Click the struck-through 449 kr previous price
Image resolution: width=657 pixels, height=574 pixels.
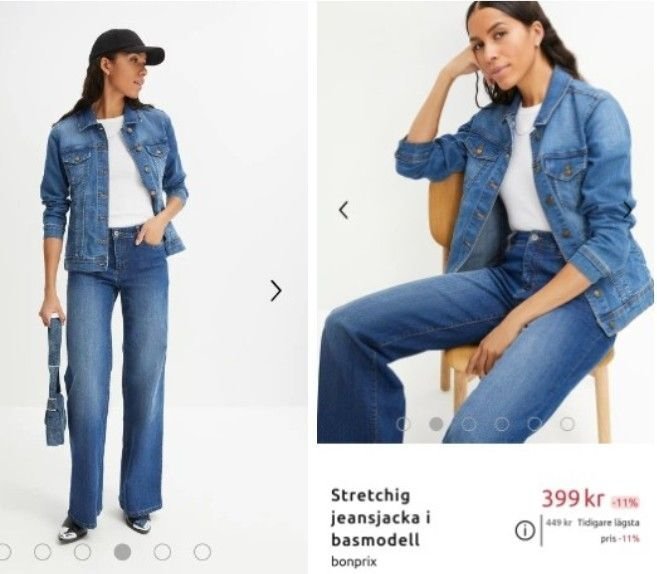[x=559, y=523]
